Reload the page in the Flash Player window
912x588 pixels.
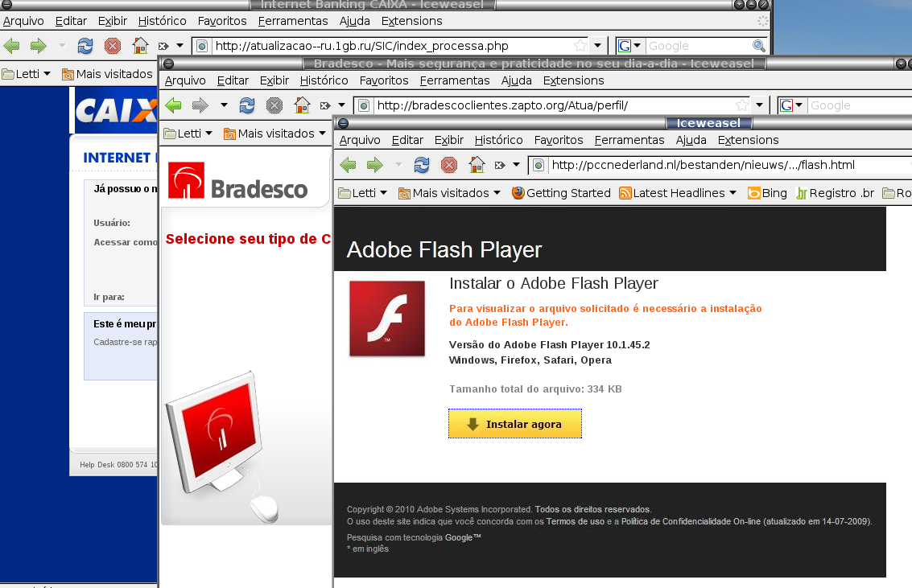pos(422,165)
